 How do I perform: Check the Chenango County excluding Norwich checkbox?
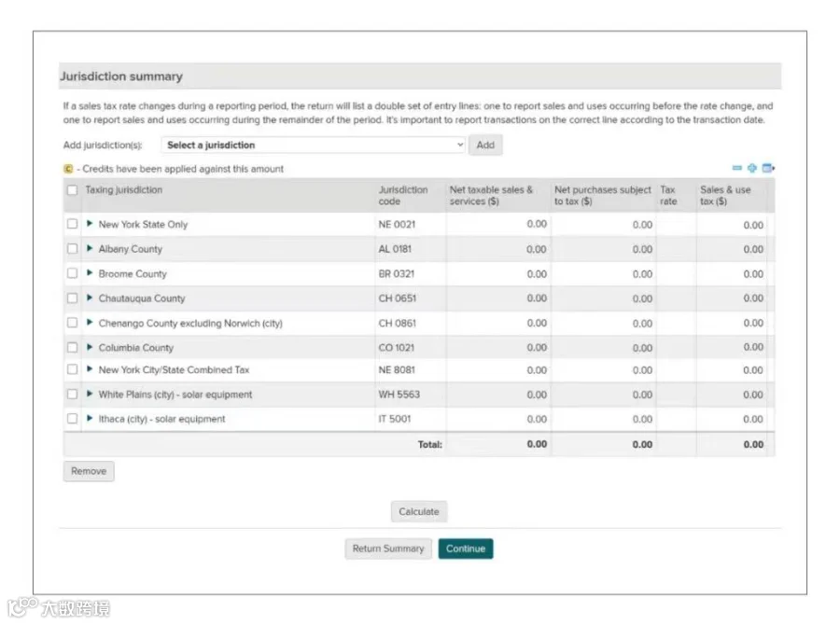pyautogui.click(x=72, y=323)
